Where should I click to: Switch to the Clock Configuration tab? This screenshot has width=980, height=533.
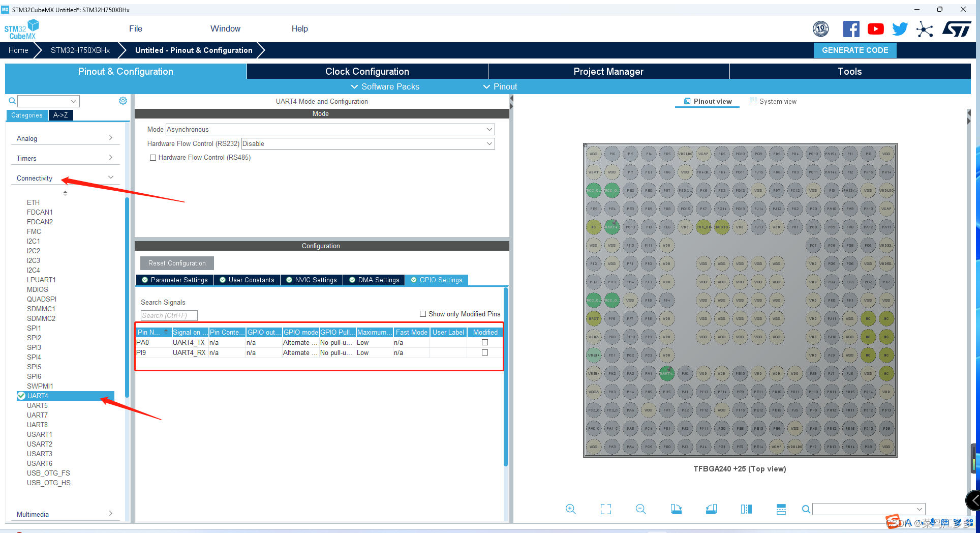click(367, 72)
